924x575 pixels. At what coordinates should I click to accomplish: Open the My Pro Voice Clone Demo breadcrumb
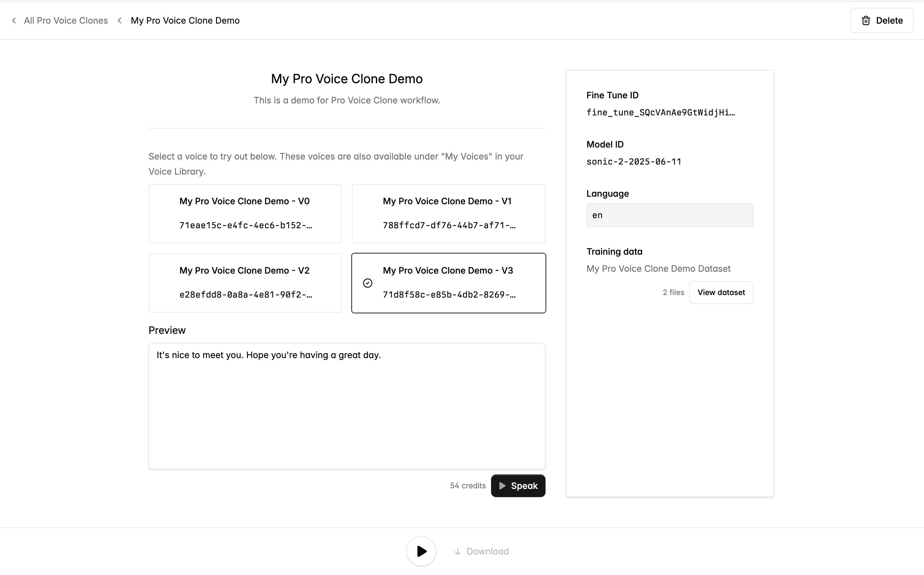(x=185, y=20)
